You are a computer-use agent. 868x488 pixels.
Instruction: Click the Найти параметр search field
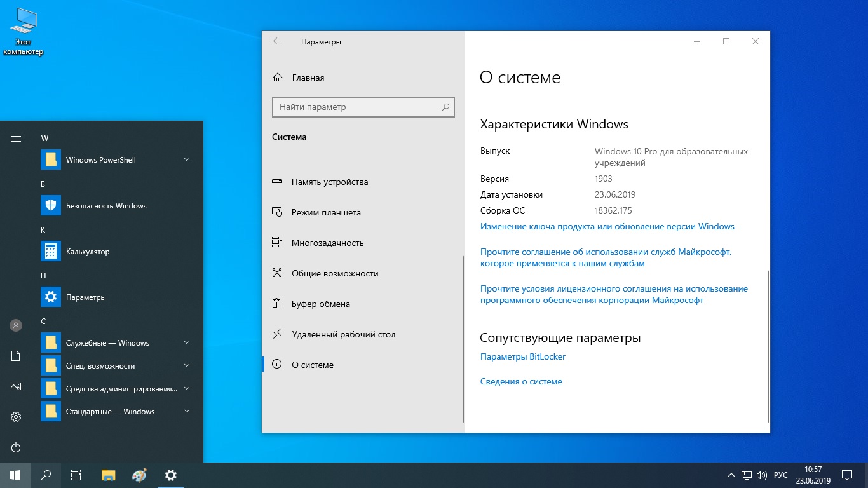pyautogui.click(x=363, y=107)
